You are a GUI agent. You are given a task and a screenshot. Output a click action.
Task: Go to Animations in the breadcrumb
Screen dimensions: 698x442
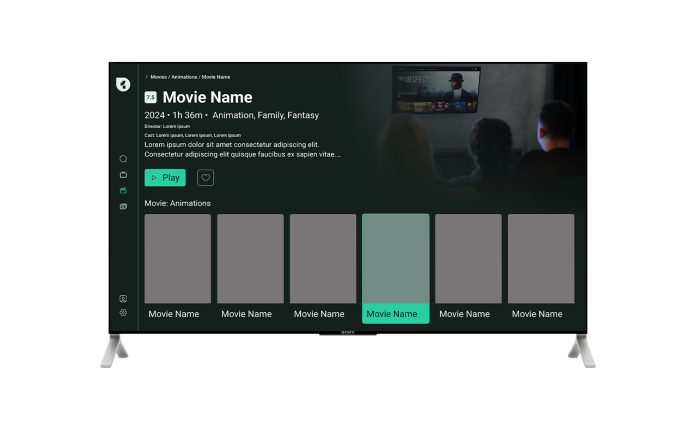[x=184, y=77]
